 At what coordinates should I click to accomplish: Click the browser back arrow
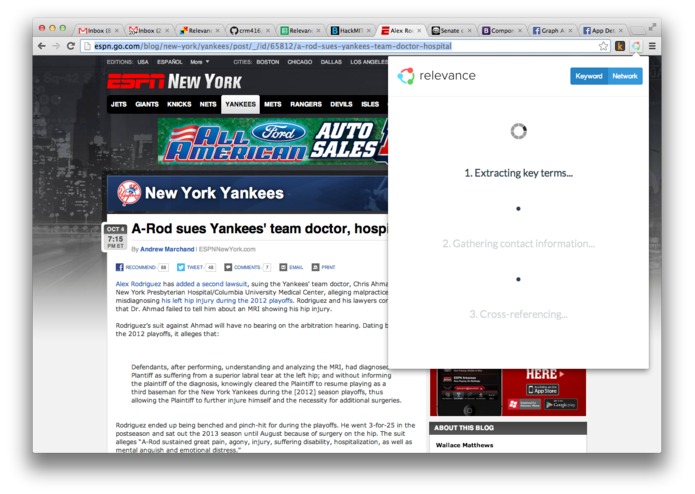pyautogui.click(x=42, y=46)
